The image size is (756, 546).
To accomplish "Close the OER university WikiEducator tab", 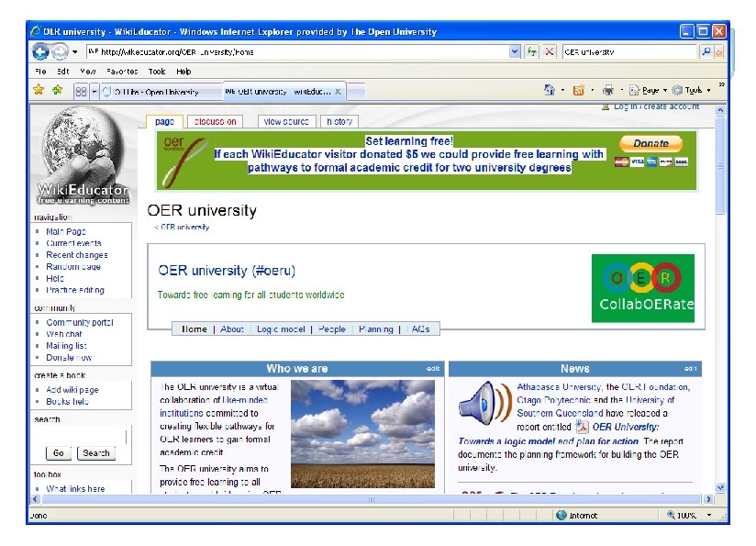I will click(x=338, y=91).
